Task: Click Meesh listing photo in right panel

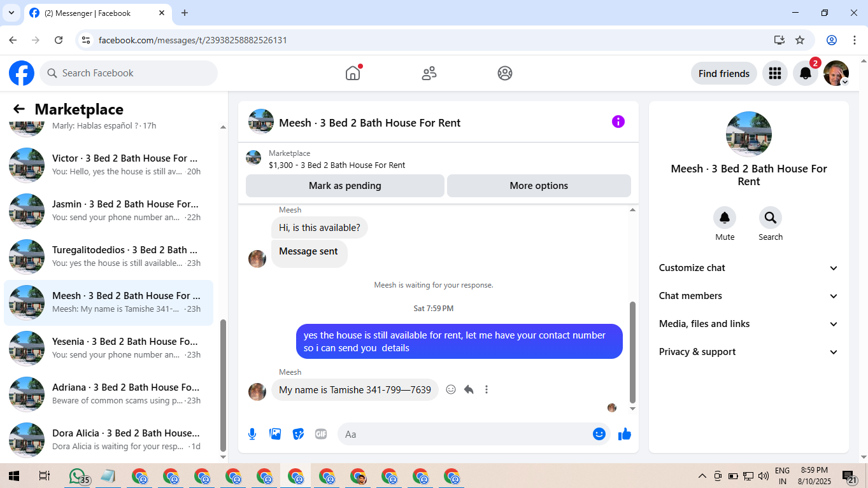Action: coord(749,134)
